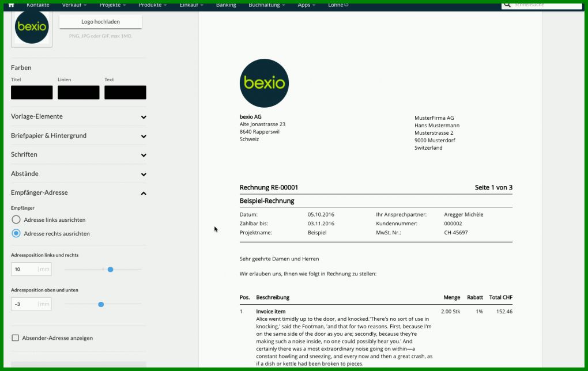Viewport: 588px width, 371px height.
Task: Pick the Titel color swatch
Action: (32, 93)
